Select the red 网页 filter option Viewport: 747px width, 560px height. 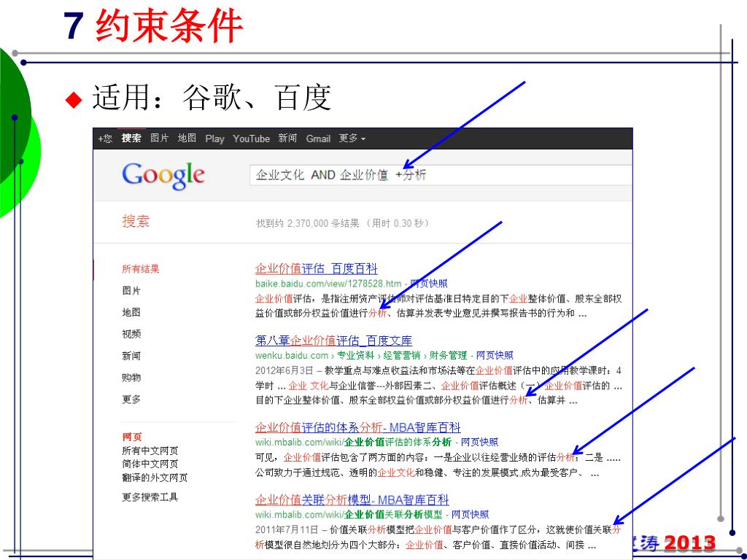click(x=132, y=437)
